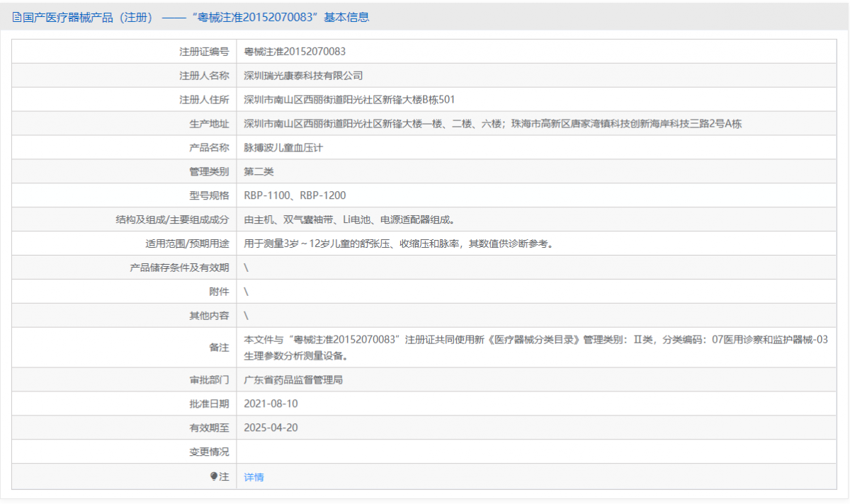Click the 结构及组成/主要组成成分 label
This screenshot has width=850, height=504.
pyautogui.click(x=173, y=219)
